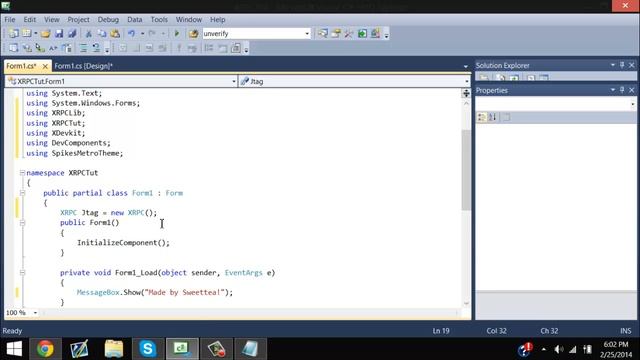Start debugging with the green play icon
This screenshot has width=640, height=360.
[177, 33]
